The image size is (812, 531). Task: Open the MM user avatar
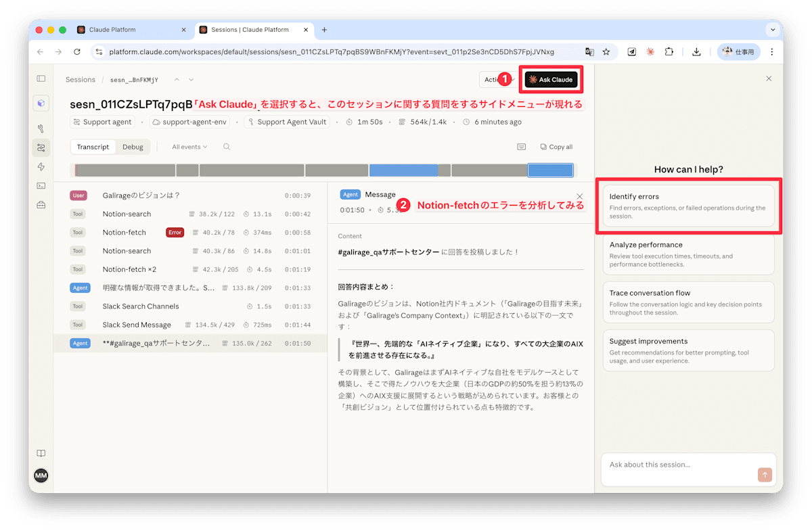point(41,476)
